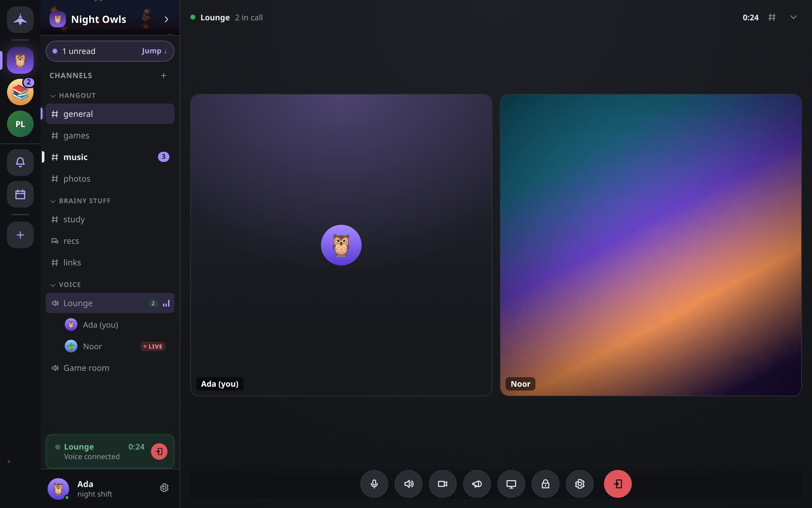
Task: Join the Game room voice channel
Action: click(x=110, y=368)
